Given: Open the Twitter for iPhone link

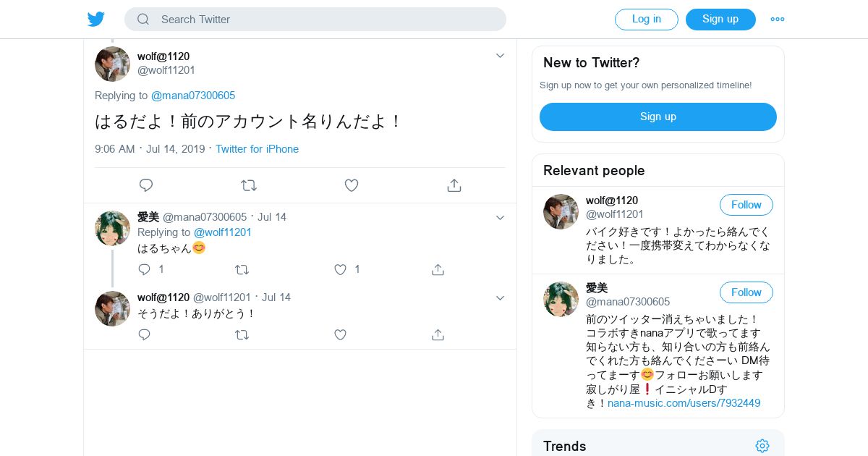Looking at the screenshot, I should [x=257, y=149].
